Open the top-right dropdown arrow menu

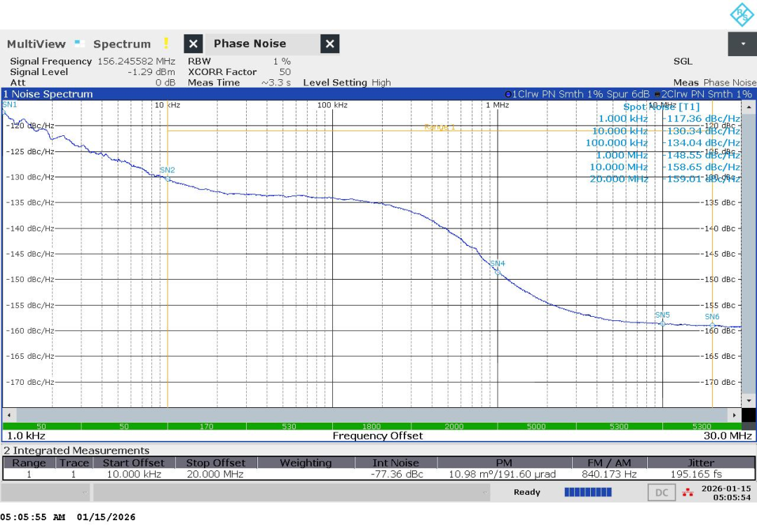742,44
